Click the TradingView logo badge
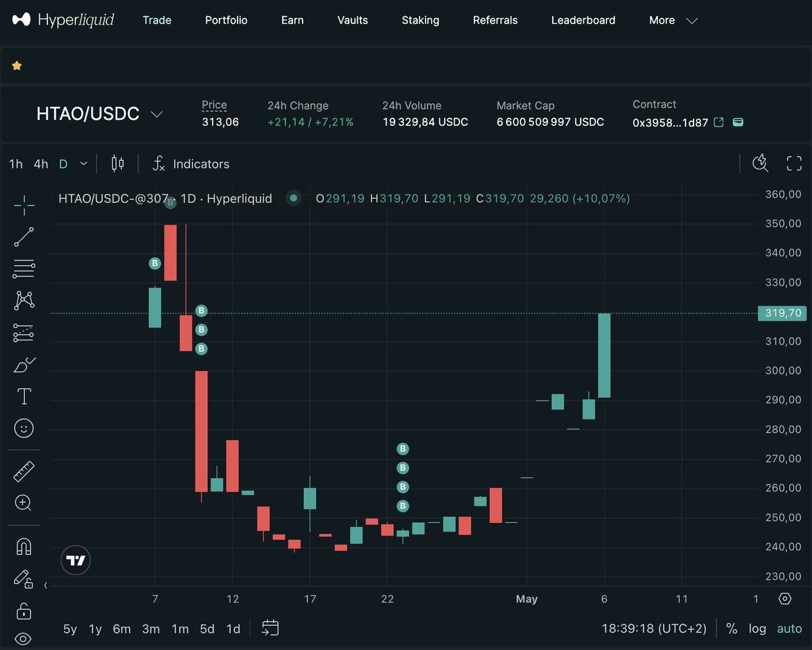This screenshot has height=650, width=812. 76,560
